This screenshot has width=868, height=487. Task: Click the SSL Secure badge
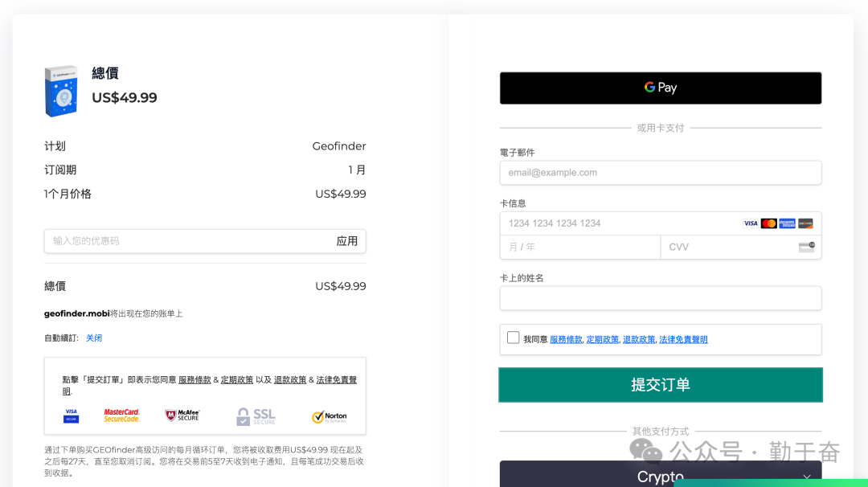(257, 416)
